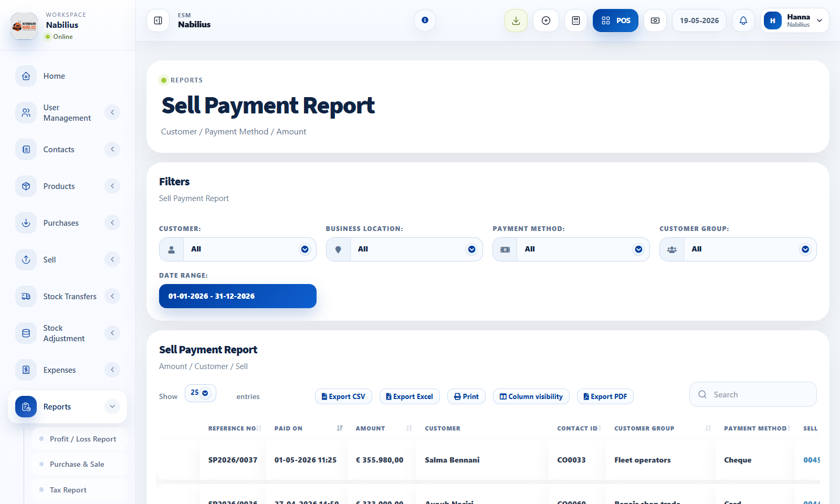Expand the Purchases chevron
This screenshot has height=504, width=840.
[112, 223]
